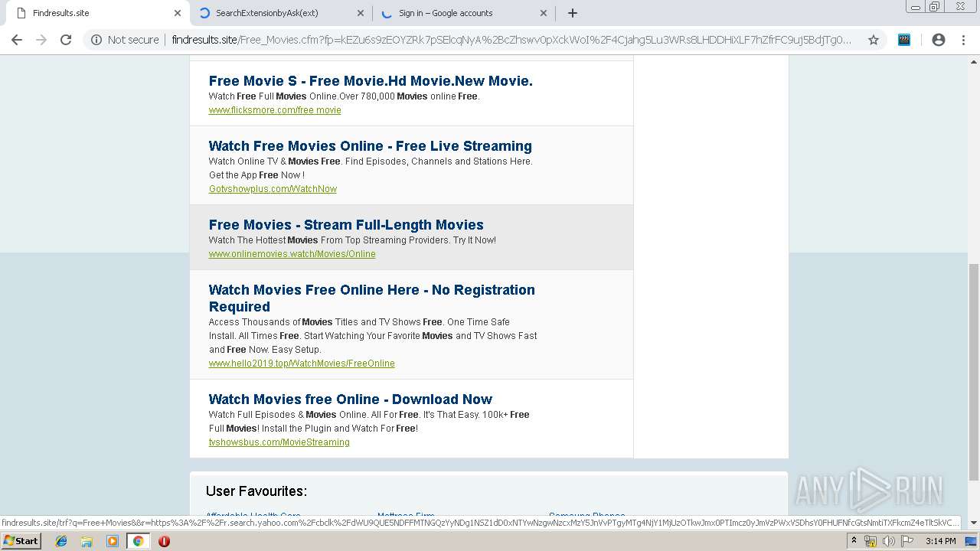
Task: Visit the www.hello2019.top/WatchMovies/FreeOnline URL
Action: (302, 364)
